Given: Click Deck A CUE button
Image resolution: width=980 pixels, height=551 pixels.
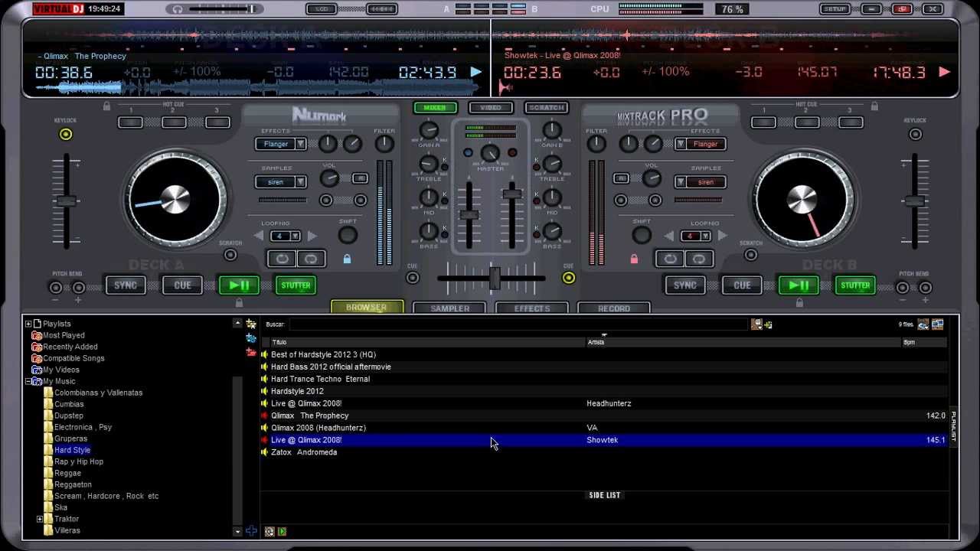Looking at the screenshot, I should pyautogui.click(x=182, y=285).
